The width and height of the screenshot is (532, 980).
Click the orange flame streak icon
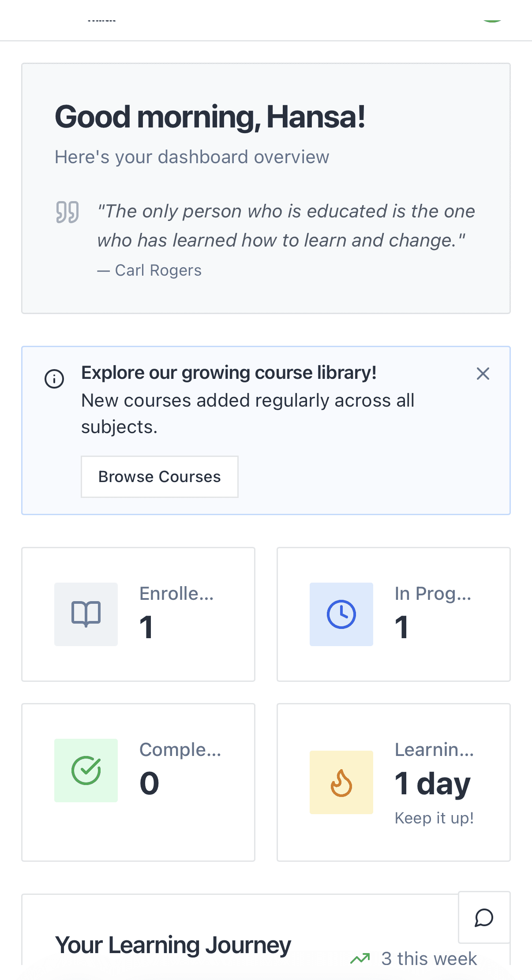coord(341,782)
